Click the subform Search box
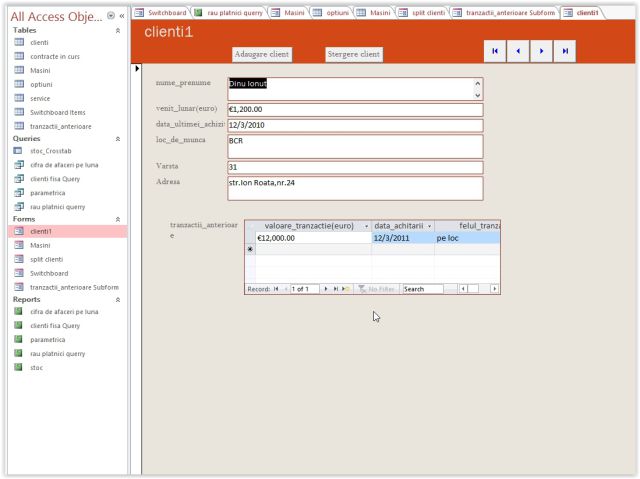Image resolution: width=640 pixels, height=479 pixels. pos(422,289)
